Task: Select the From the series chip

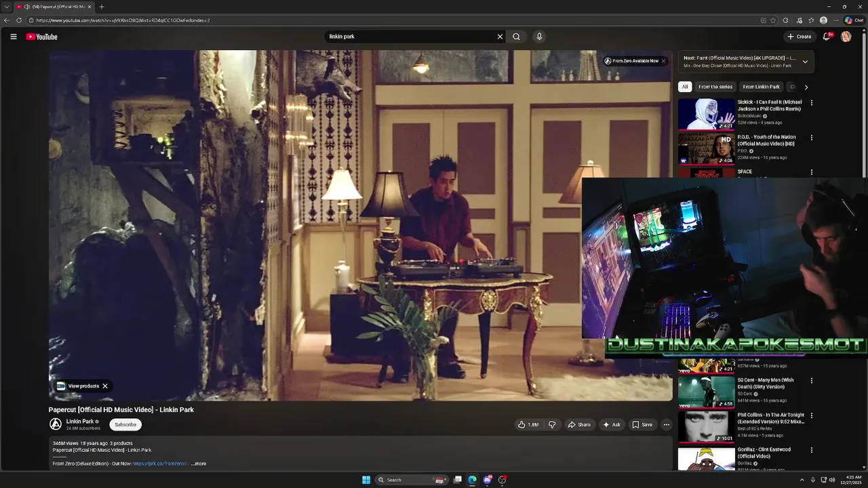Action: click(715, 87)
